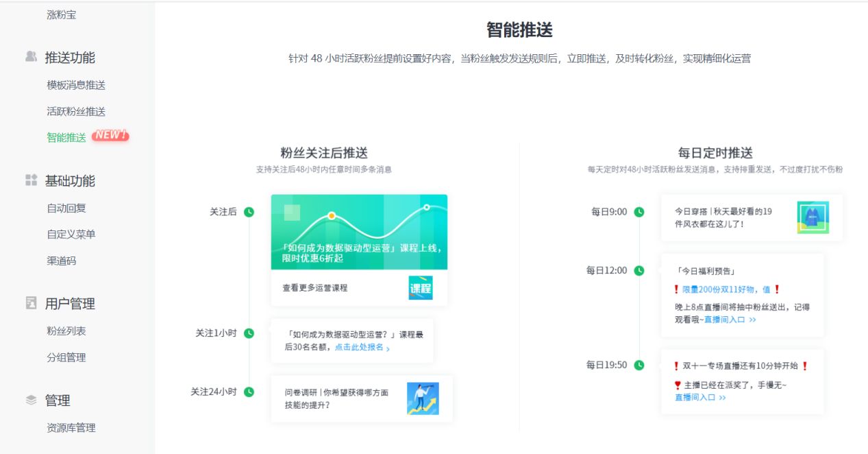This screenshot has height=454, width=868.
Task: Click the 课程 square icon
Action: pos(421,288)
